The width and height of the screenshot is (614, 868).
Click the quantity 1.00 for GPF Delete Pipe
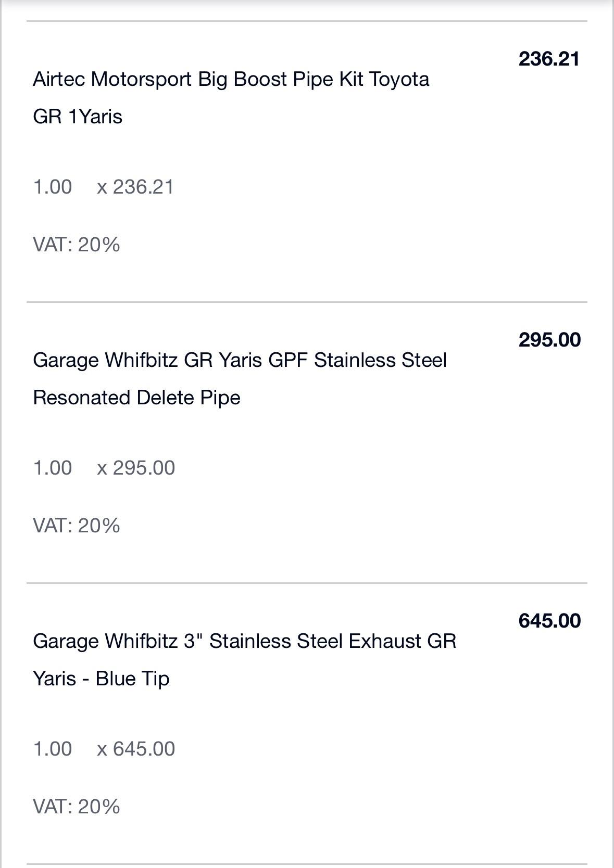point(53,468)
